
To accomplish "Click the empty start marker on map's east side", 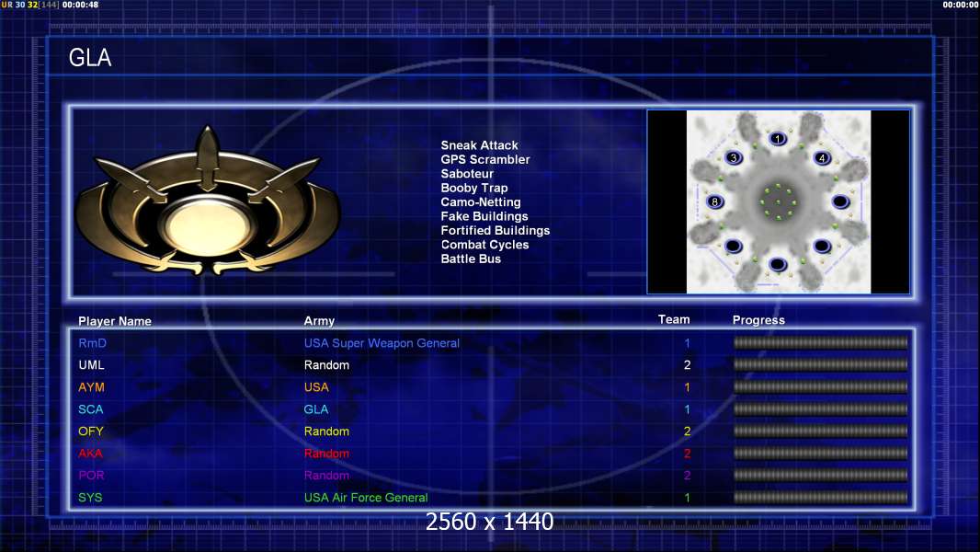I will [x=840, y=201].
